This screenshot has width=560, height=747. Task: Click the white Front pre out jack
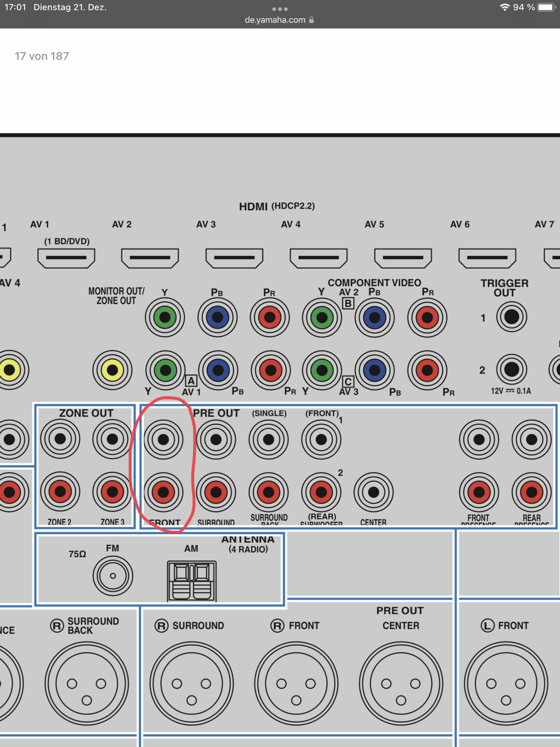[x=163, y=440]
